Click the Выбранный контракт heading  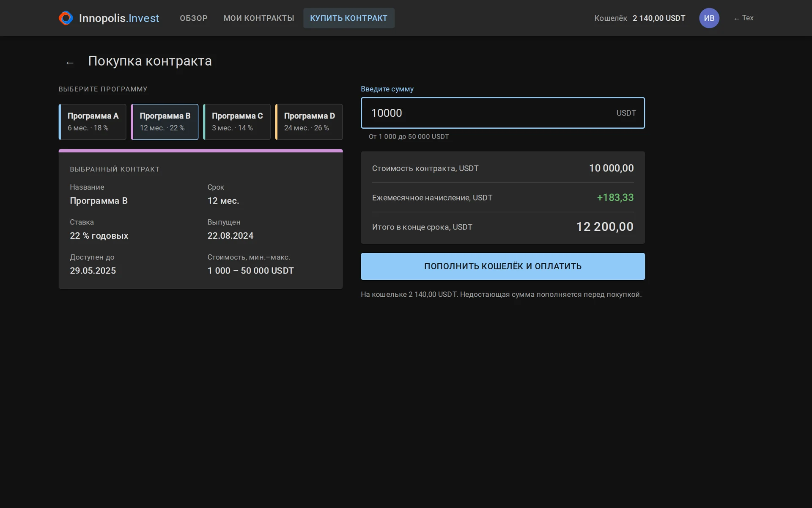click(115, 169)
